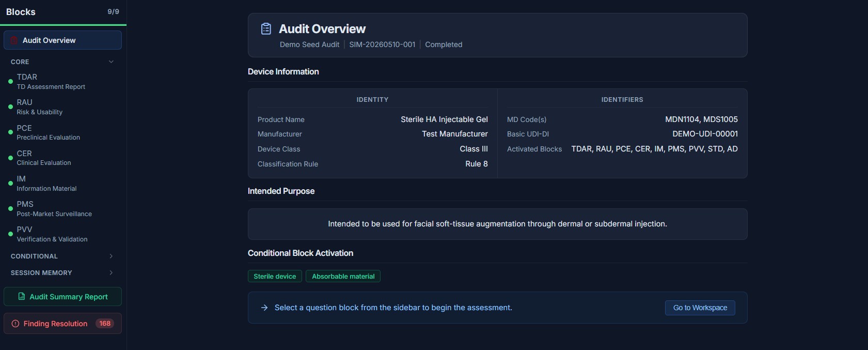Expand the SESSION MEMORY section chevron
The image size is (868, 350).
click(111, 273)
